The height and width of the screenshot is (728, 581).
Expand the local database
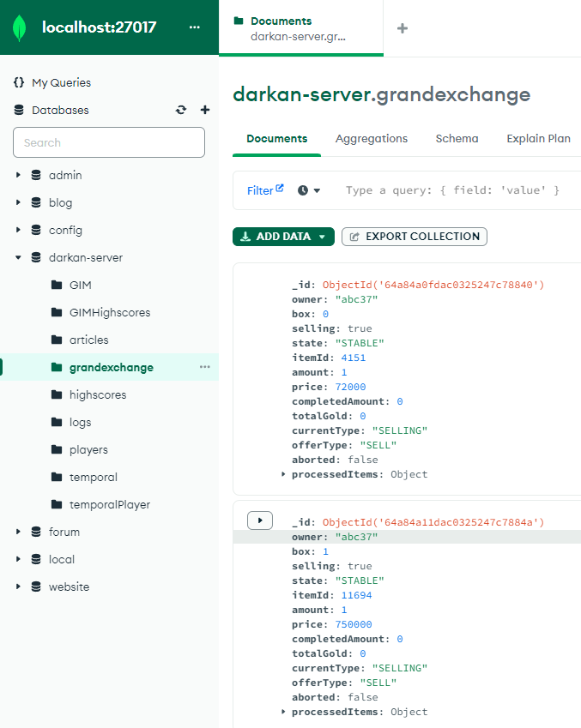(x=18, y=559)
